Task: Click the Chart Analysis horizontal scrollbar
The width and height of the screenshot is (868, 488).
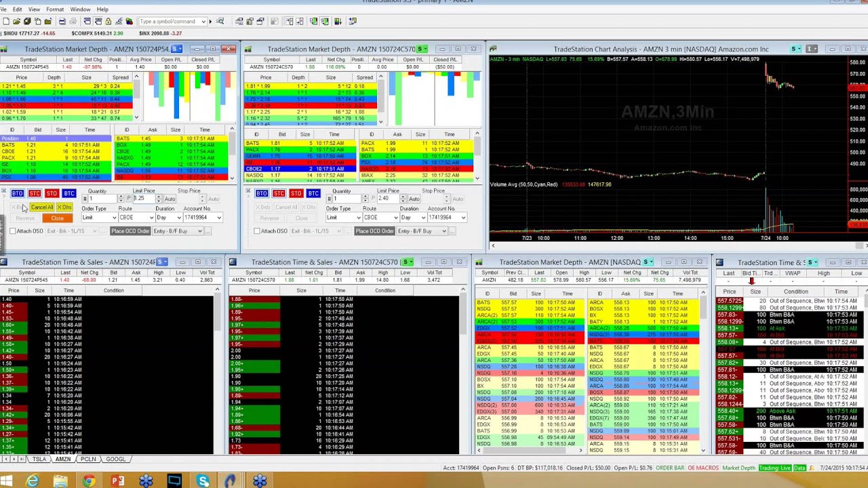Action: click(678, 246)
